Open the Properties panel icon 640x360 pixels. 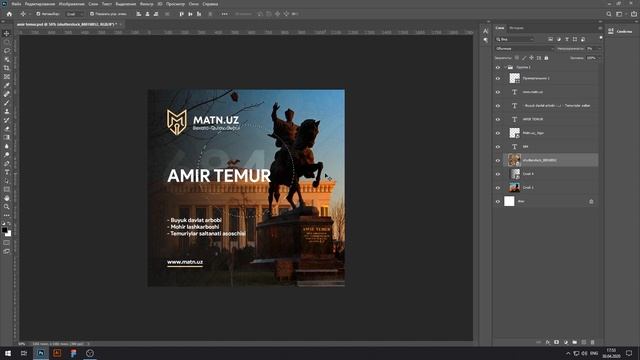point(611,31)
